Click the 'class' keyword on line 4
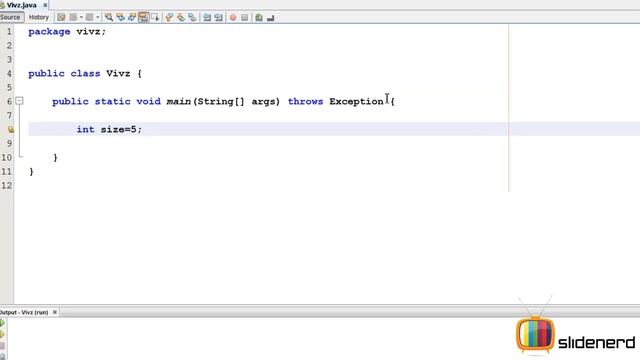Viewport: 640px width, 360px height. coord(85,73)
